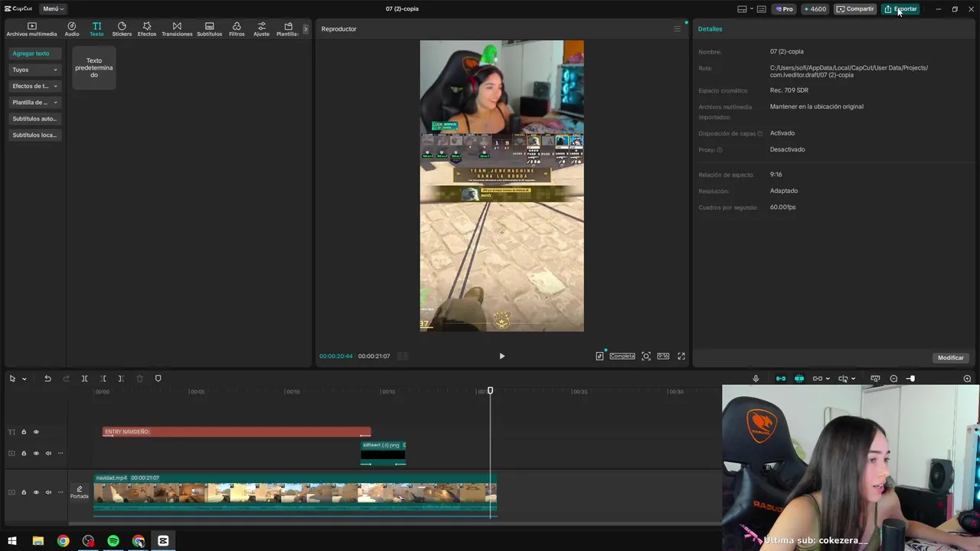Image resolution: width=980 pixels, height=551 pixels.
Task: Open the Filtros tab
Action: pyautogui.click(x=237, y=29)
